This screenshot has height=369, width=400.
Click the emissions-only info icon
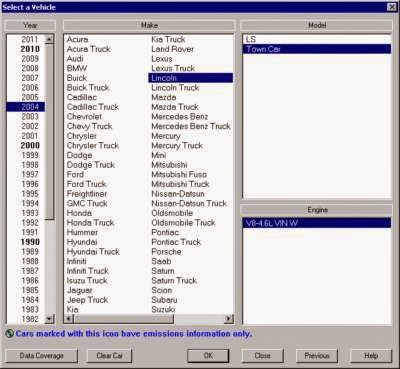click(x=10, y=333)
